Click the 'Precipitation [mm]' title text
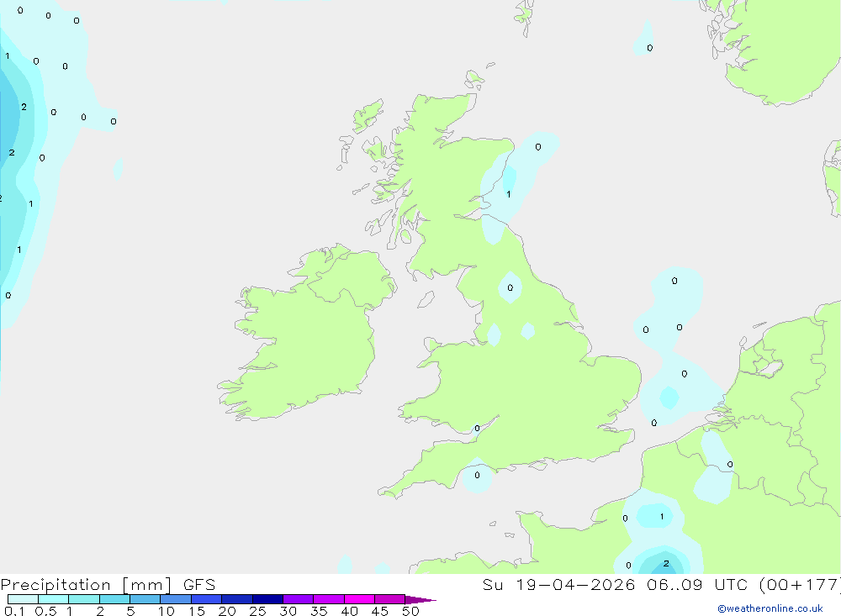The width and height of the screenshot is (841, 616). click(86, 585)
